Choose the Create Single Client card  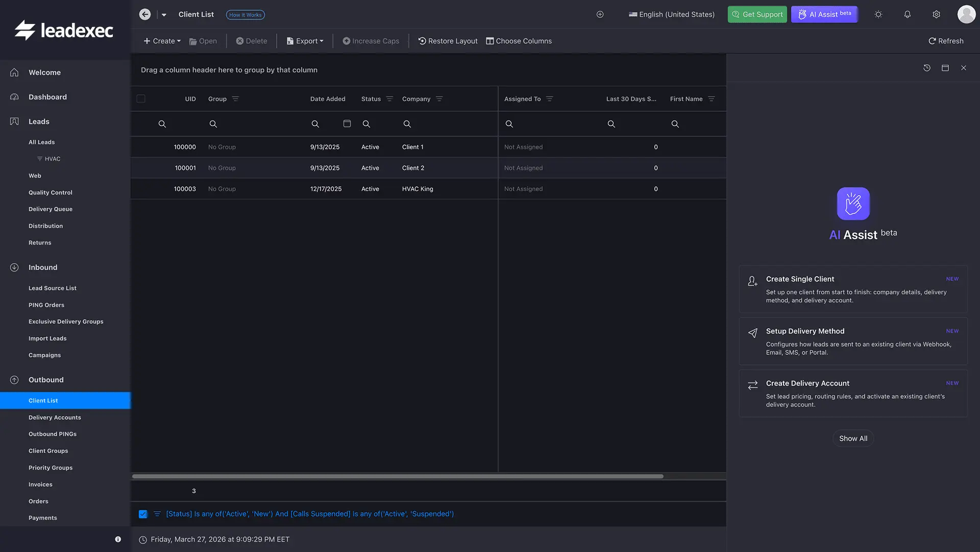tap(853, 289)
